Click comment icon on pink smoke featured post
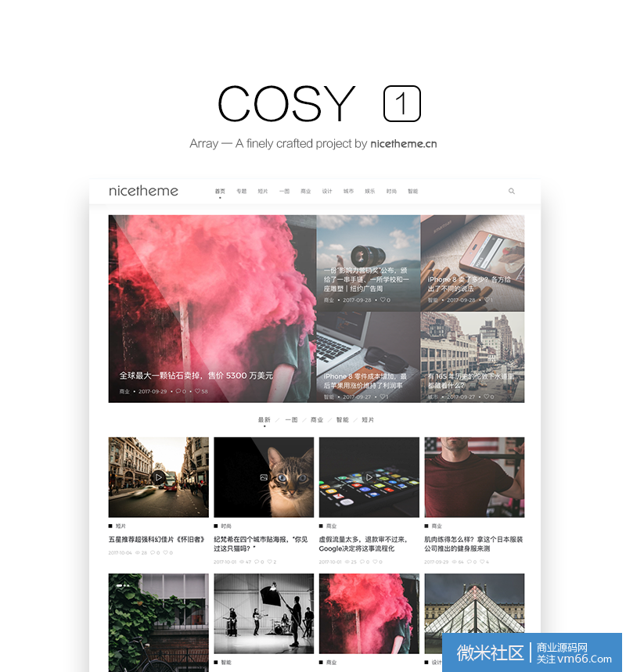This screenshot has width=626, height=672. [x=178, y=391]
